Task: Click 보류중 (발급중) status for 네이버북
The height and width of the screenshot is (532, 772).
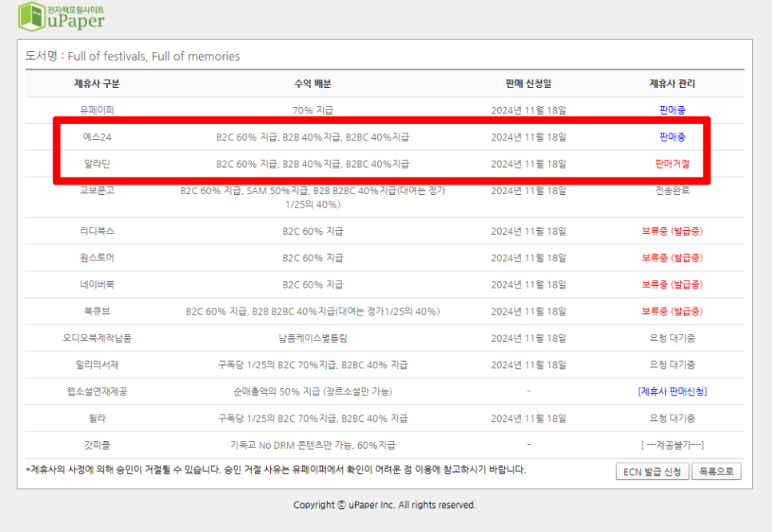Action: pyautogui.click(x=672, y=284)
